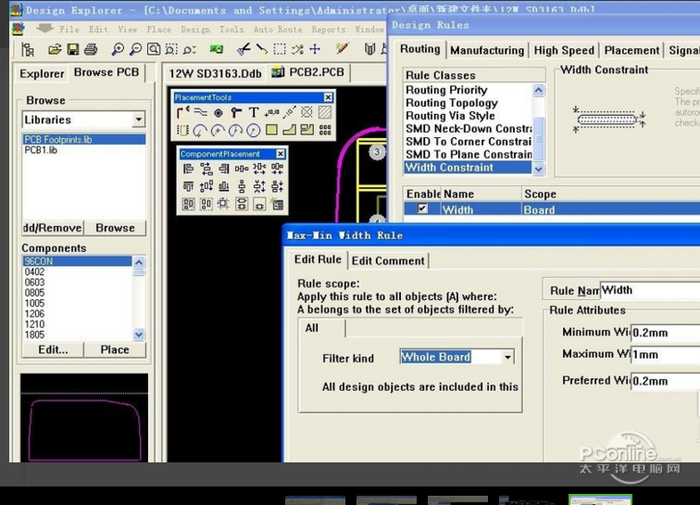Select the Place Pad tool in PlacementTools

(218, 113)
